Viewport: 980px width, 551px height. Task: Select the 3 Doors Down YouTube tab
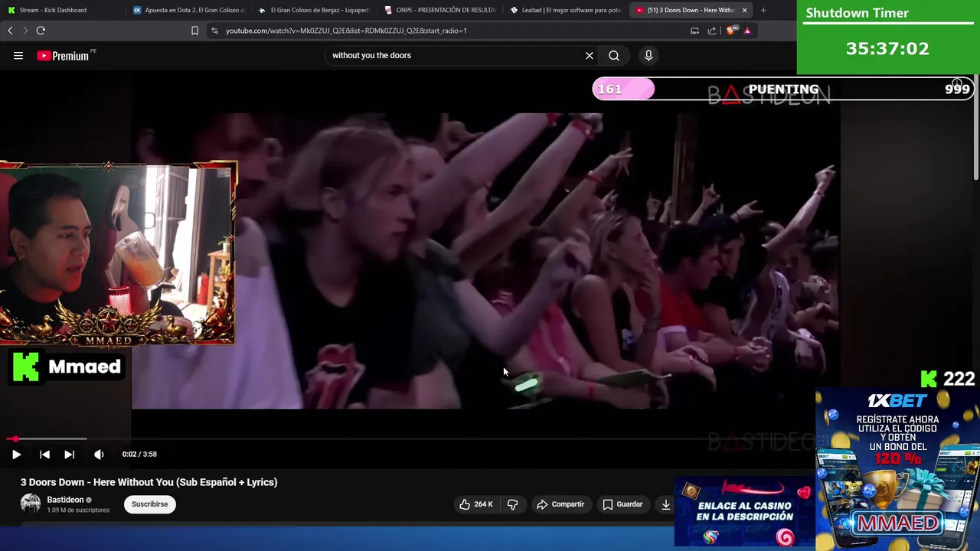coord(685,10)
